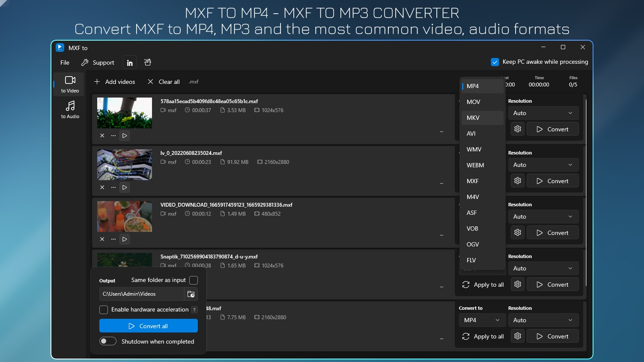Click the rate app icon beside LinkedIn
Viewport: 644px width, 362px height.
point(148,62)
